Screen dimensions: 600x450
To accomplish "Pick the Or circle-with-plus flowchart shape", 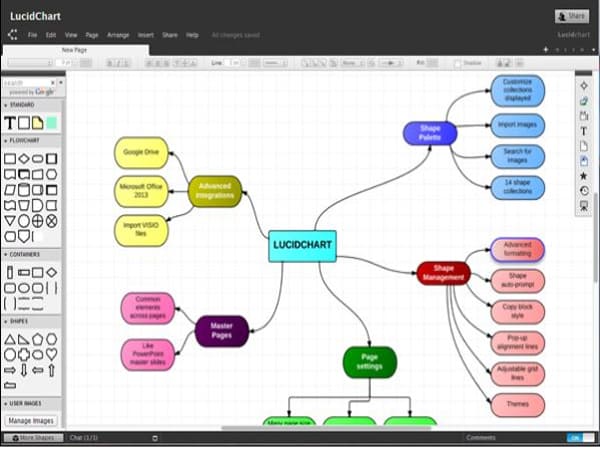I will (38, 221).
